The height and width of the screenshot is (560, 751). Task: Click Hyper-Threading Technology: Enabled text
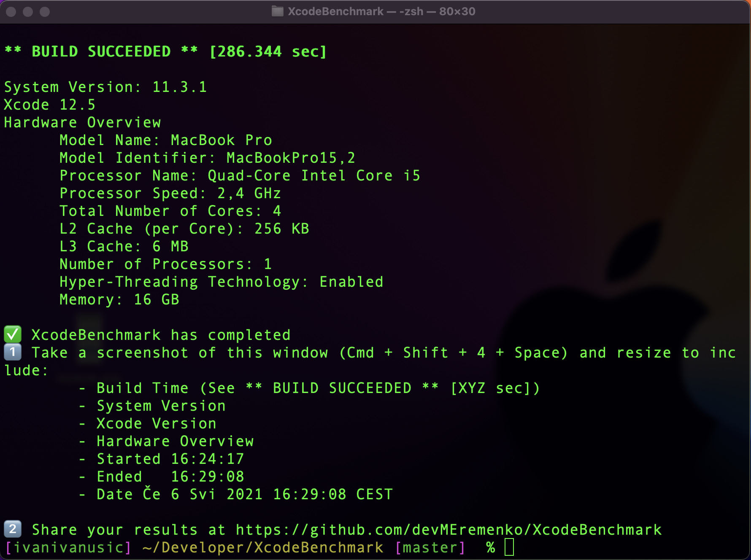[222, 282]
